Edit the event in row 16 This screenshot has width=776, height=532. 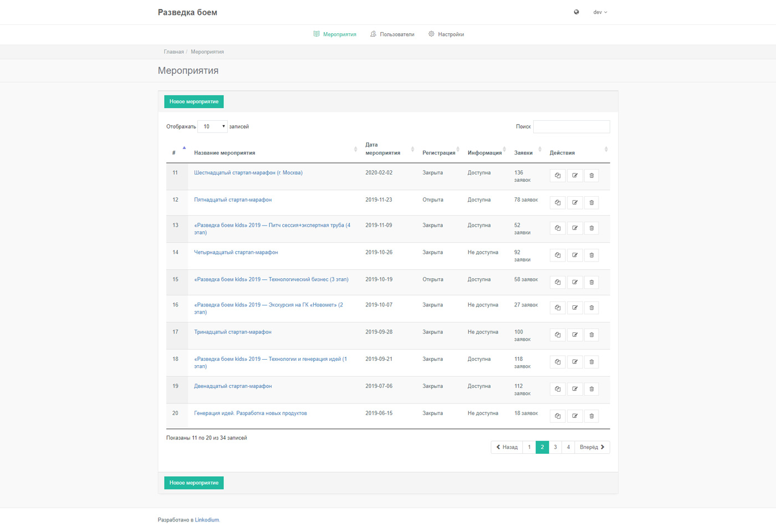pyautogui.click(x=575, y=308)
